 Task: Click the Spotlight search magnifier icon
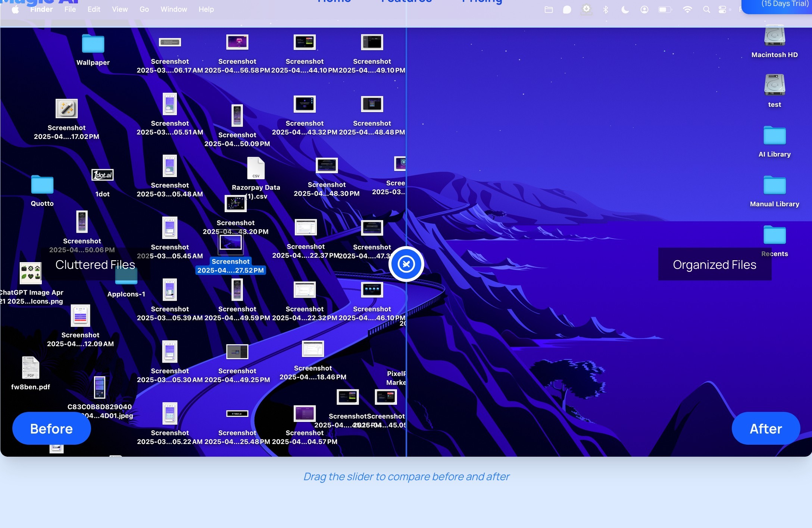(706, 10)
